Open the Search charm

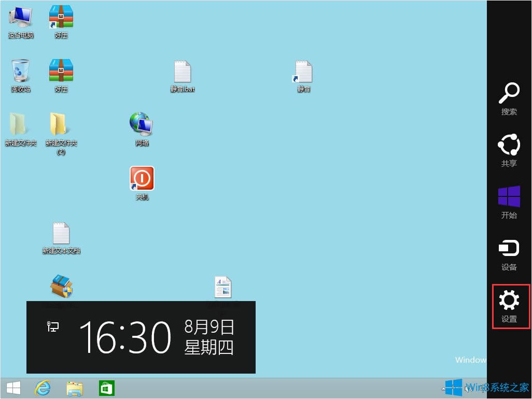(x=509, y=98)
